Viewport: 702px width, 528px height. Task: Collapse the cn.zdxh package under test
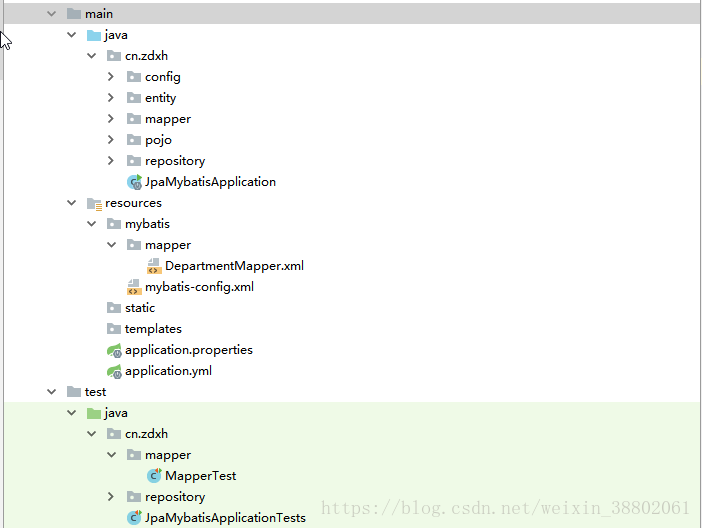click(92, 434)
